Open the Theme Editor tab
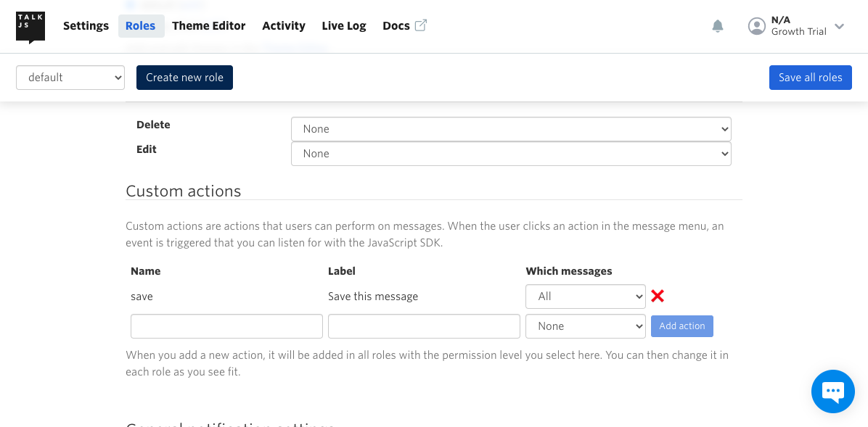Image resolution: width=868 pixels, height=427 pixels. pos(208,26)
